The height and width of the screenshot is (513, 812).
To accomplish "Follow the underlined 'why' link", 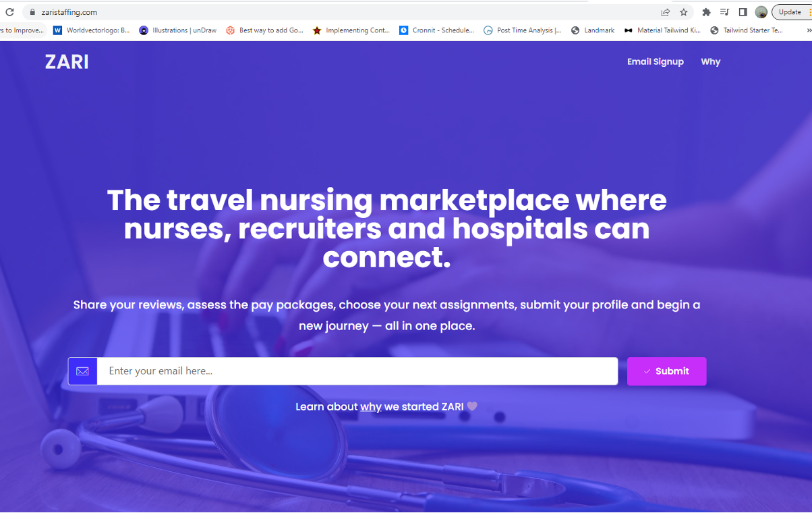I will point(371,407).
